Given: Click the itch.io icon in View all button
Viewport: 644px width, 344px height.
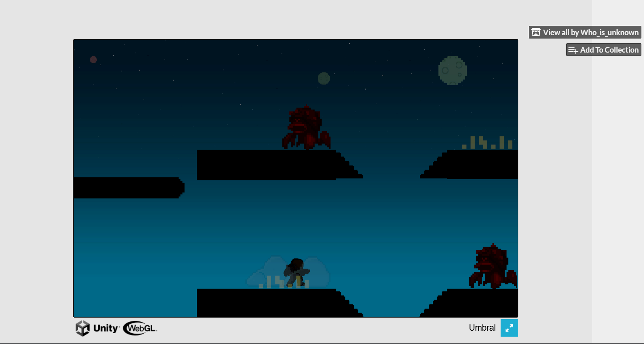Looking at the screenshot, I should [x=536, y=33].
